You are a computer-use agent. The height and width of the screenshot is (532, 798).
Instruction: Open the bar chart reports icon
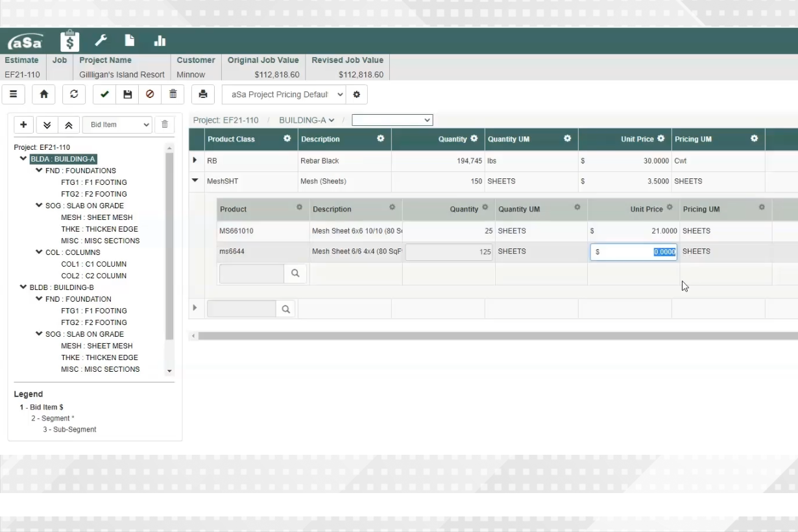(159, 42)
